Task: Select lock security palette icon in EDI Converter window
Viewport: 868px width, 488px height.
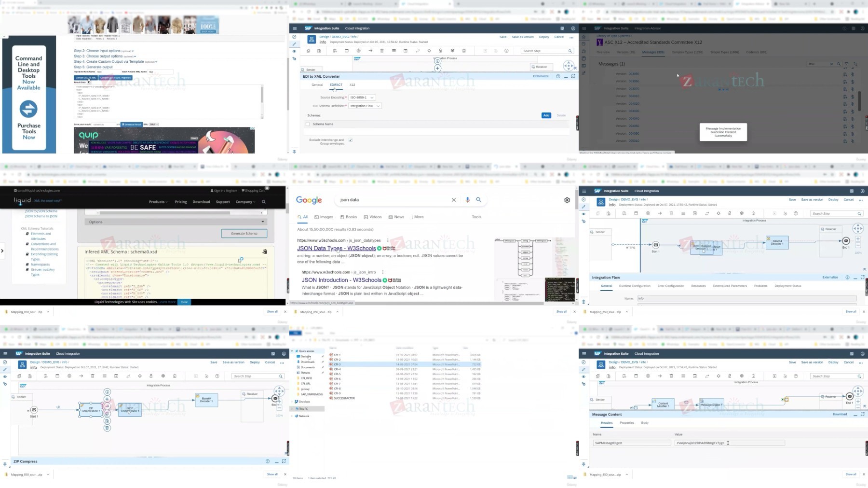Action: coord(440,51)
